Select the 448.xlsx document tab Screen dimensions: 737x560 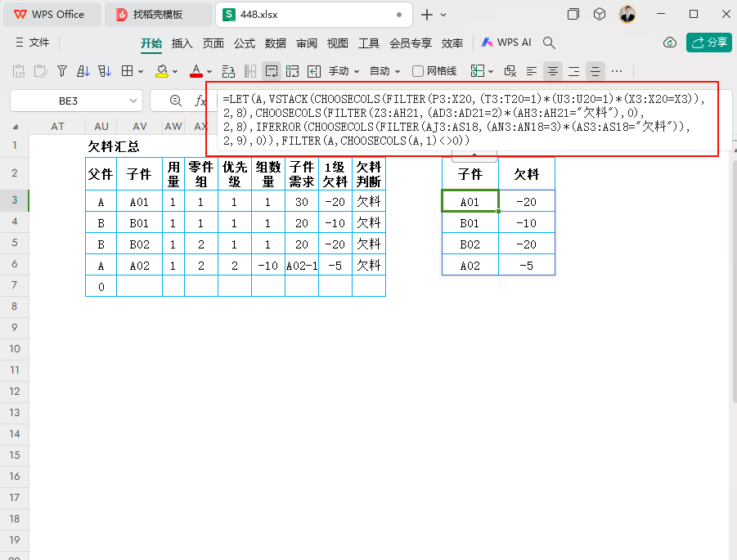click(x=314, y=15)
